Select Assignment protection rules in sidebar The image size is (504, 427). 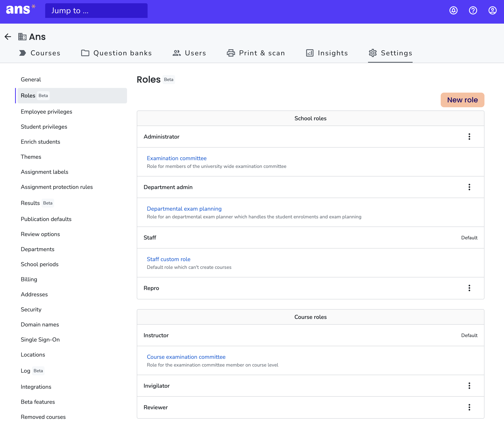point(72,187)
